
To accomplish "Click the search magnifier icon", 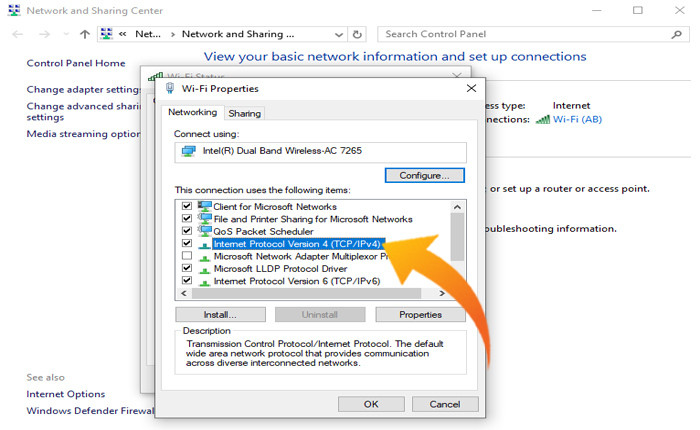I will 675,34.
